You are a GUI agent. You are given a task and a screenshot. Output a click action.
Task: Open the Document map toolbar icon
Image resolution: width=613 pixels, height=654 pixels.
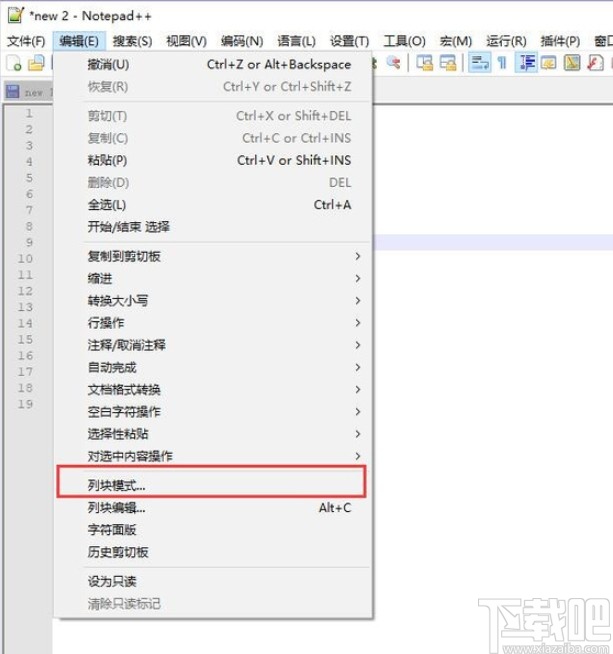(572, 63)
